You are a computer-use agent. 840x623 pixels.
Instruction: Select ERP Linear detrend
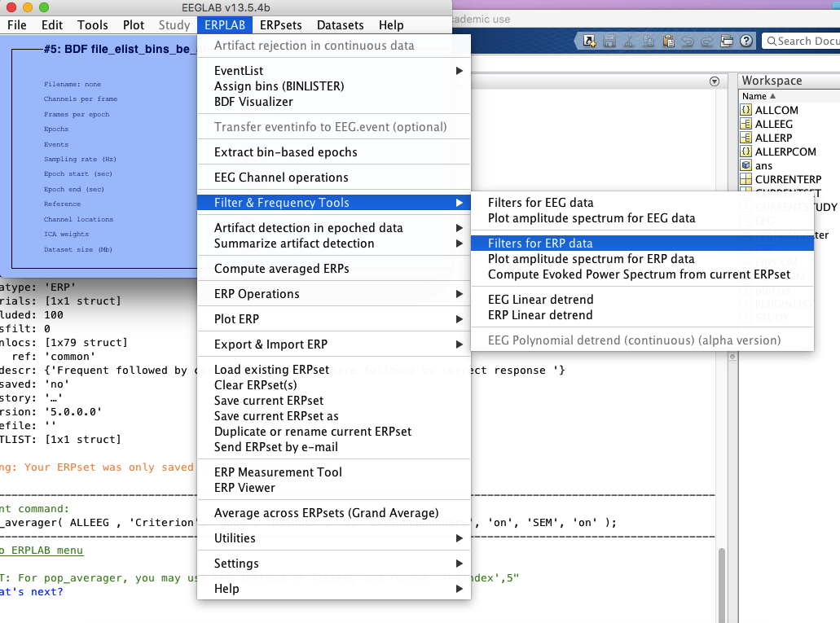point(642,315)
